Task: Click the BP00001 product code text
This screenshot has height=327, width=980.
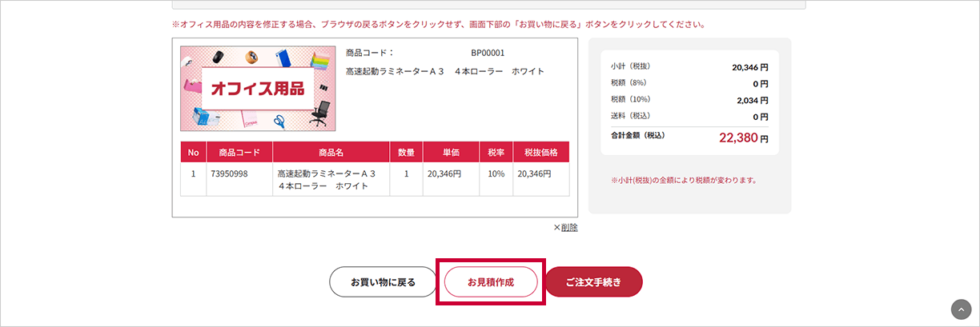Action: coord(488,53)
